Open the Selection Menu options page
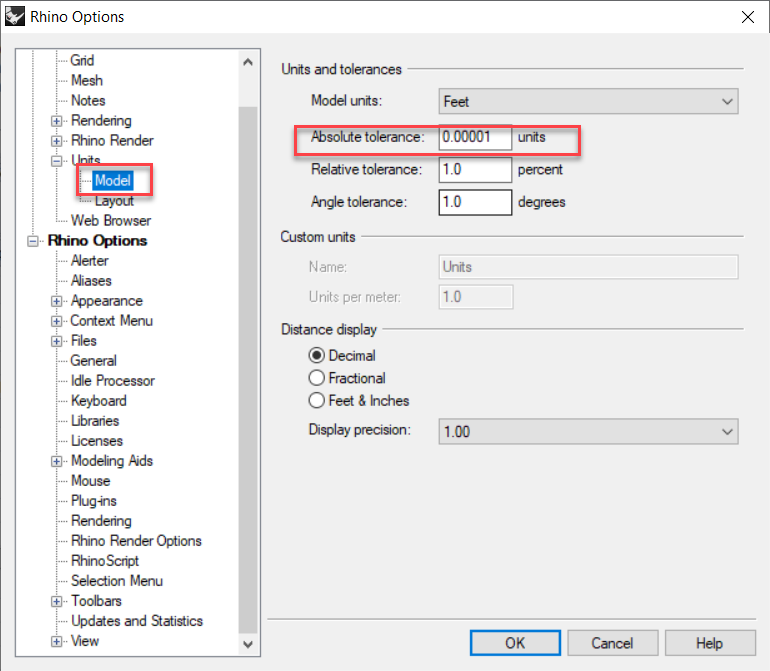 117,581
